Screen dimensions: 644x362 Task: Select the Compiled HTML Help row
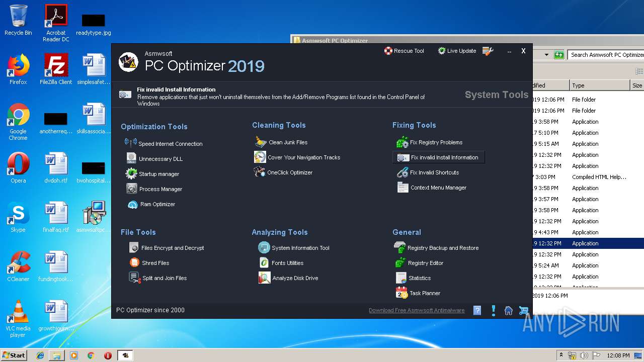click(x=588, y=177)
